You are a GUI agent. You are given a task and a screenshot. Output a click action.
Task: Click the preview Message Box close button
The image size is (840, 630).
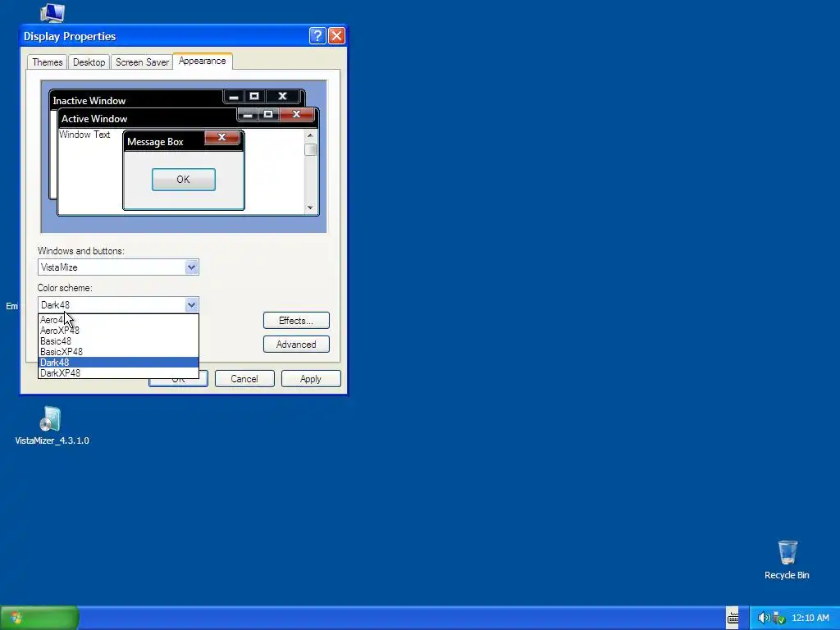pos(221,137)
